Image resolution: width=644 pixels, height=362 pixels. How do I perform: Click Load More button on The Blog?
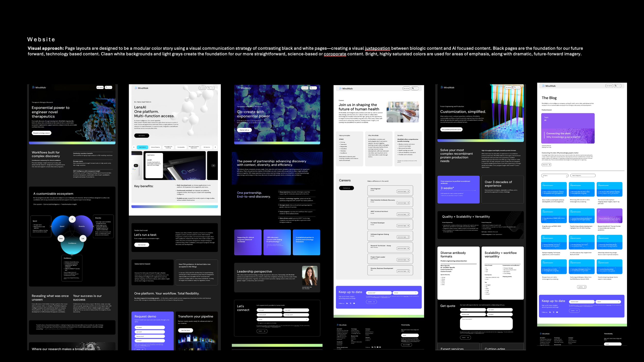582,287
